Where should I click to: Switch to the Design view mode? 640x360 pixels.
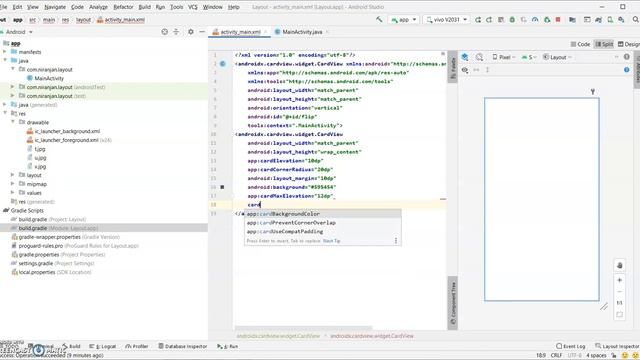629,44
